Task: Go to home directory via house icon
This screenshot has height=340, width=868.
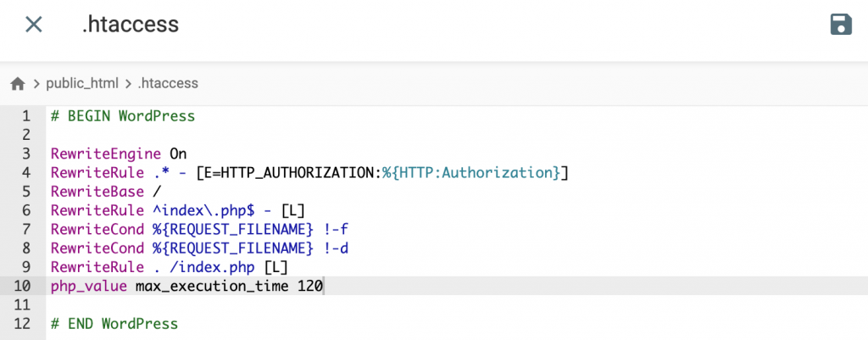Action: (x=17, y=83)
